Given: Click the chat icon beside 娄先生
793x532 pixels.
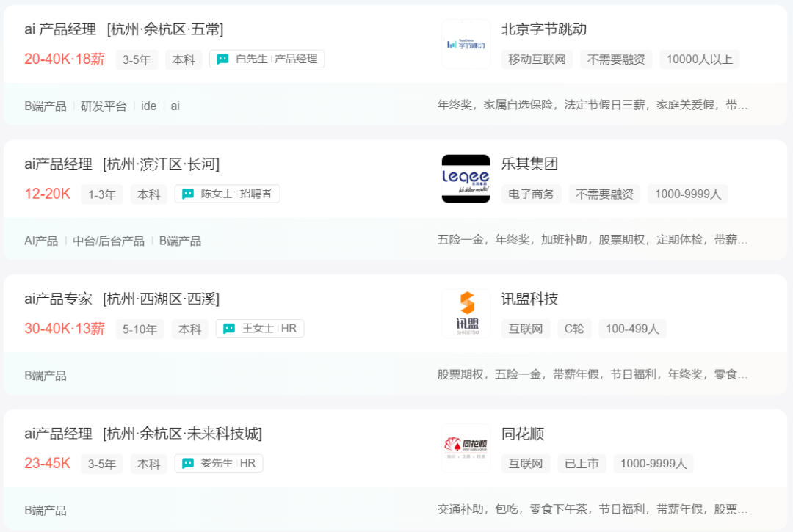Looking at the screenshot, I should pos(188,463).
